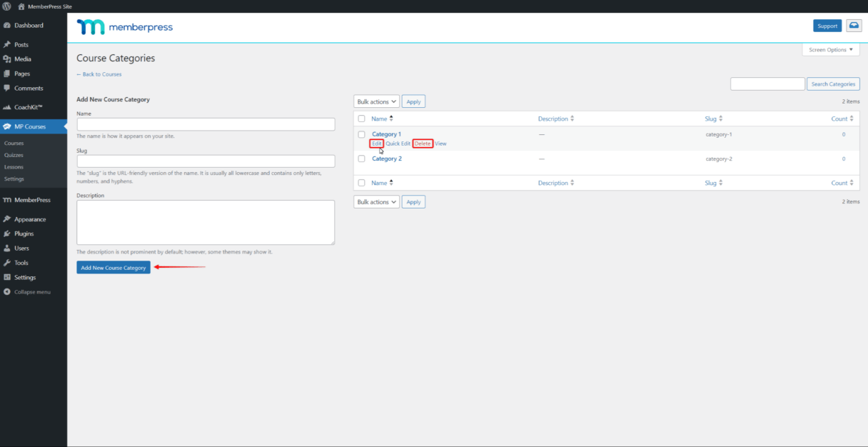Click the Posts pin icon
The height and width of the screenshot is (447, 868).
7,44
